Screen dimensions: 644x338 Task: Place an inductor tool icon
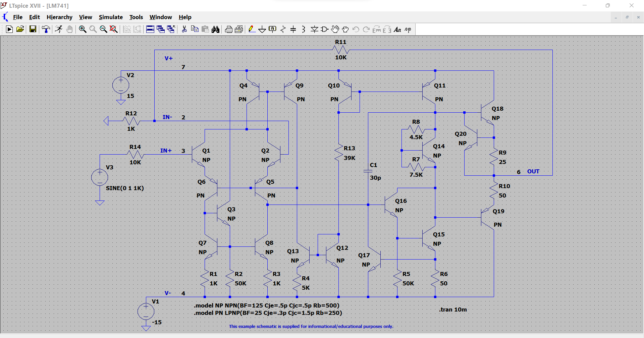pyautogui.click(x=304, y=30)
